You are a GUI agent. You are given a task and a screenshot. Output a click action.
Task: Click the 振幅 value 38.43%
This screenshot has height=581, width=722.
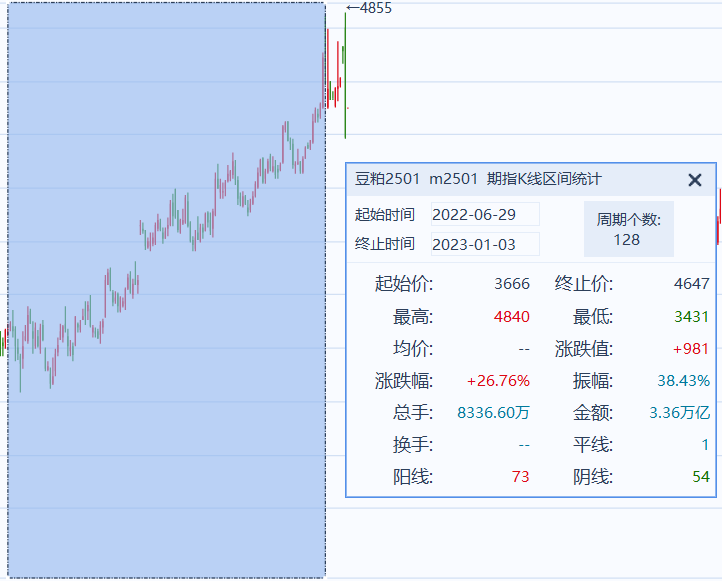click(x=683, y=381)
